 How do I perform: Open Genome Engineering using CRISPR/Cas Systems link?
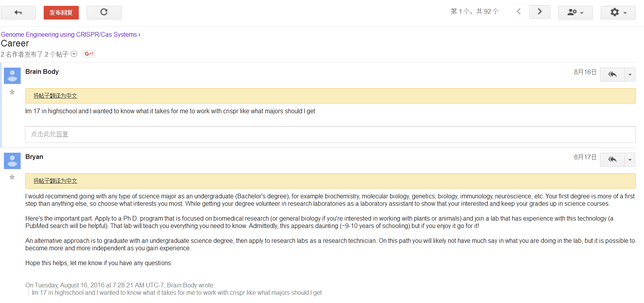(69, 34)
